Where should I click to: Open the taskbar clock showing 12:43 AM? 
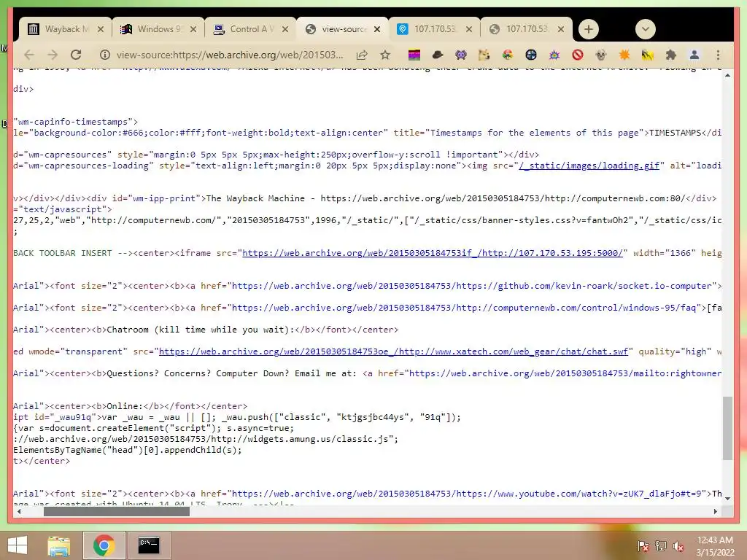715,546
